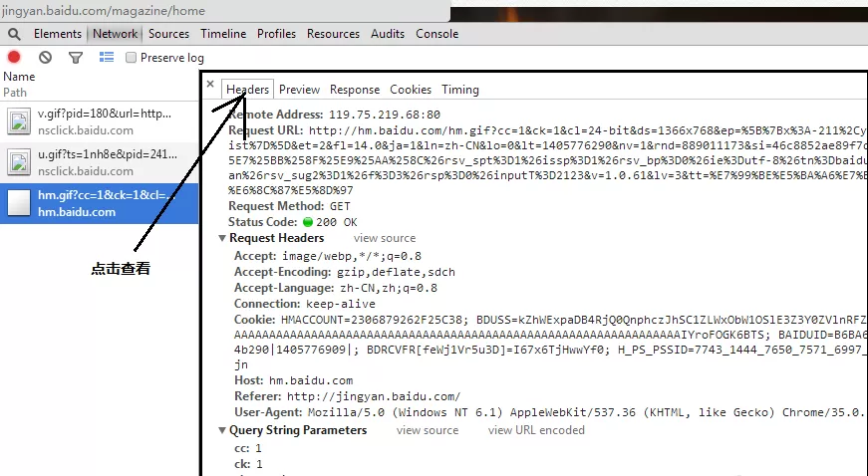868x476 pixels.
Task: Click the DevTools search magnifier icon
Action: click(x=14, y=34)
